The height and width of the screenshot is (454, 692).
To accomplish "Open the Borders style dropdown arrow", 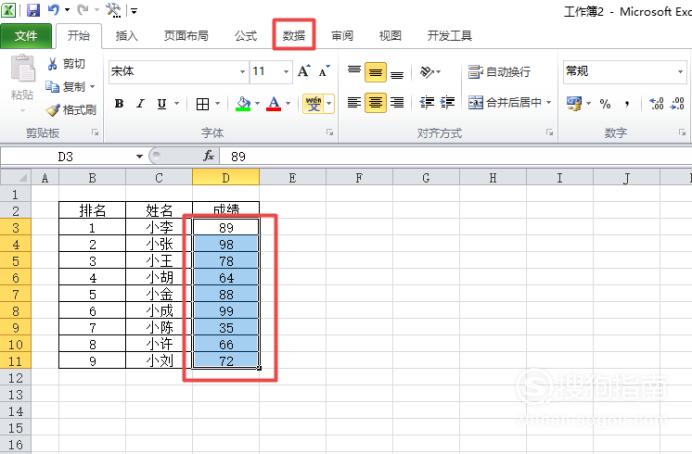I will [x=218, y=104].
